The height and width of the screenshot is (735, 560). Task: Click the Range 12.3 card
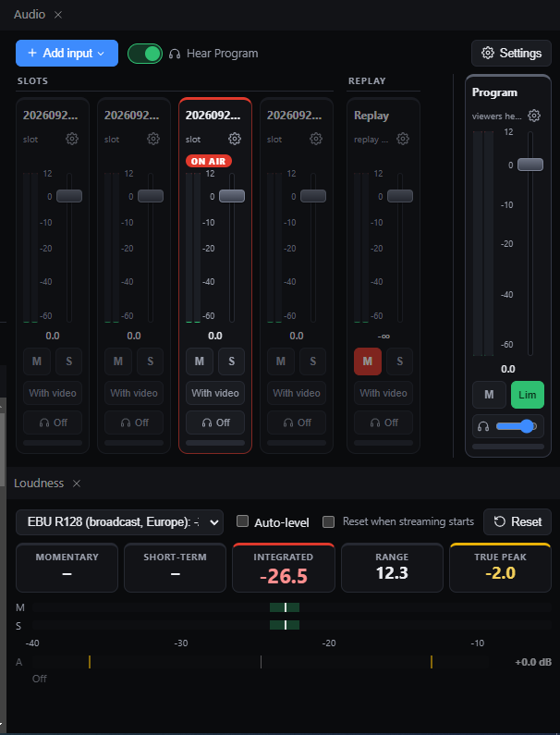click(x=392, y=568)
